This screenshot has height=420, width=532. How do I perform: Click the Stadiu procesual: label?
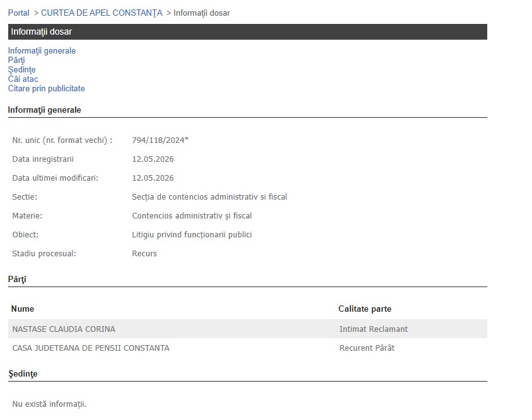click(x=44, y=254)
